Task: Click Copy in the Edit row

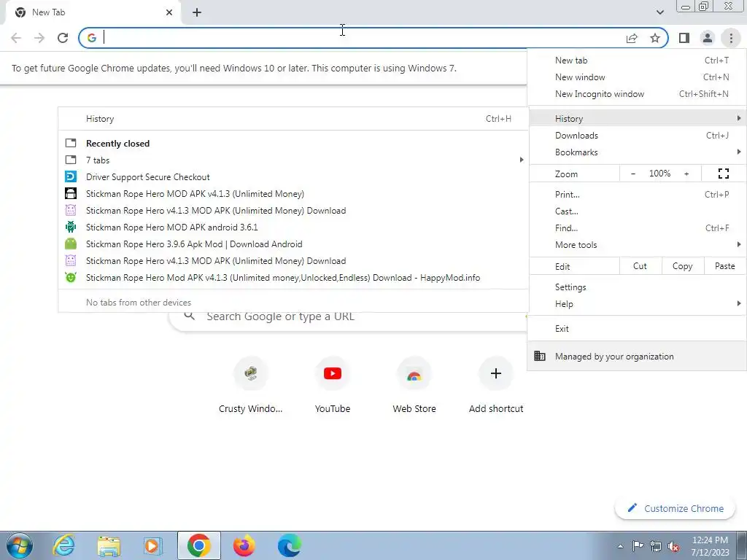Action: coord(682,266)
